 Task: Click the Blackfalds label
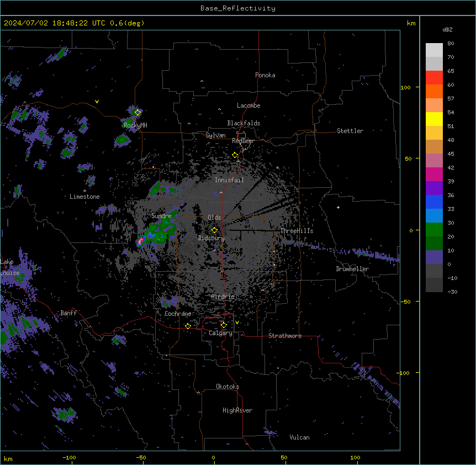point(244,123)
